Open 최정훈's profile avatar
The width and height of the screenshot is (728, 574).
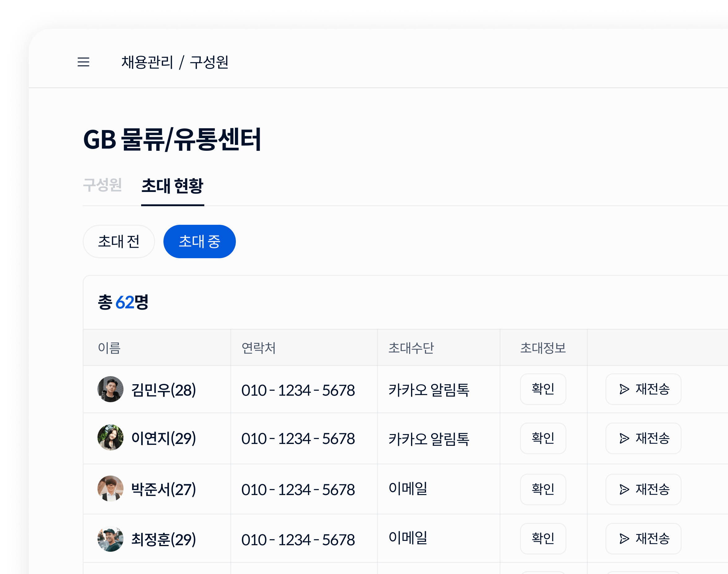point(110,539)
